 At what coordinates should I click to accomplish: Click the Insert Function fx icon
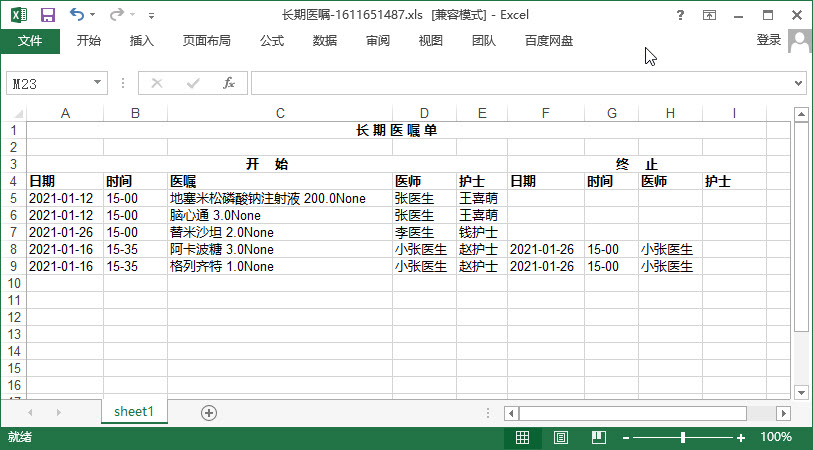point(228,83)
